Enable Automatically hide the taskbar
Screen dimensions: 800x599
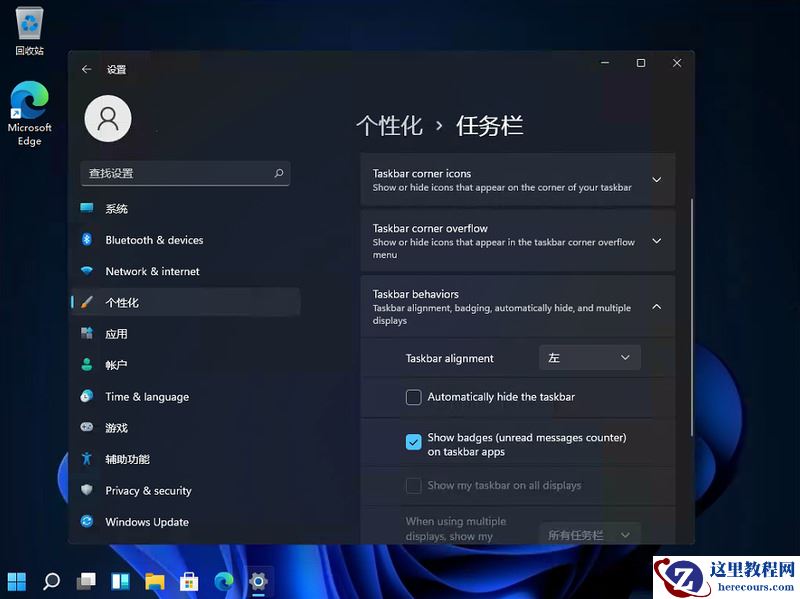click(413, 397)
